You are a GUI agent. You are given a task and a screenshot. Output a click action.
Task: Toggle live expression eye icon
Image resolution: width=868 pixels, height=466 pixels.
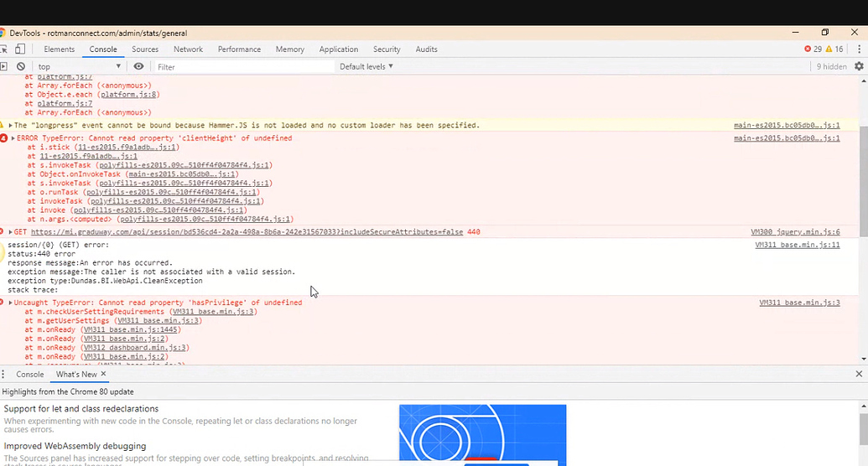[138, 66]
